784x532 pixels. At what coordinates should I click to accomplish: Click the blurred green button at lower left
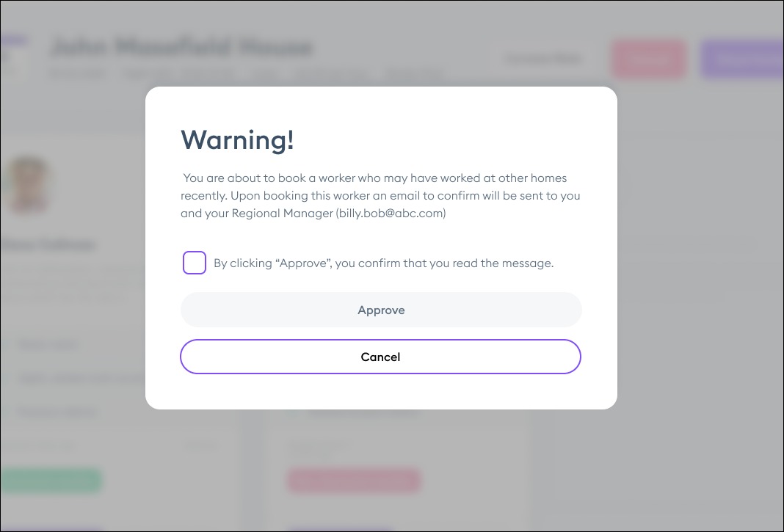[50, 481]
